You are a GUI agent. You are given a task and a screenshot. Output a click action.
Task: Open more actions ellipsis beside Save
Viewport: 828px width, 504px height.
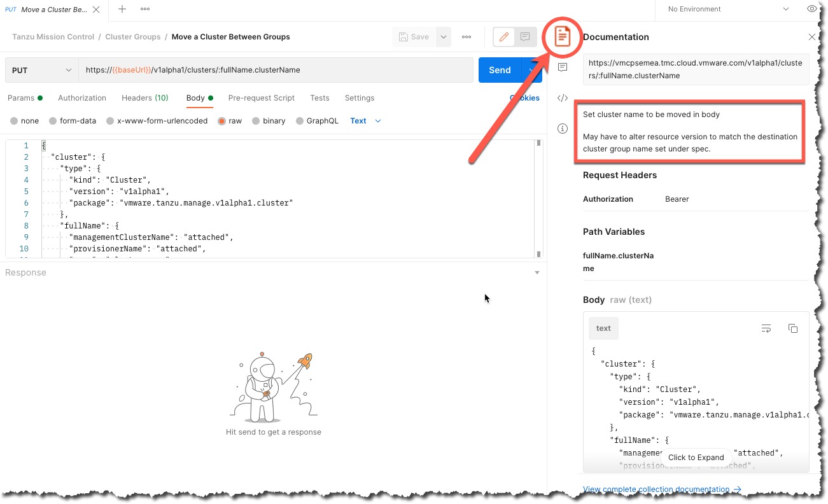(x=467, y=37)
